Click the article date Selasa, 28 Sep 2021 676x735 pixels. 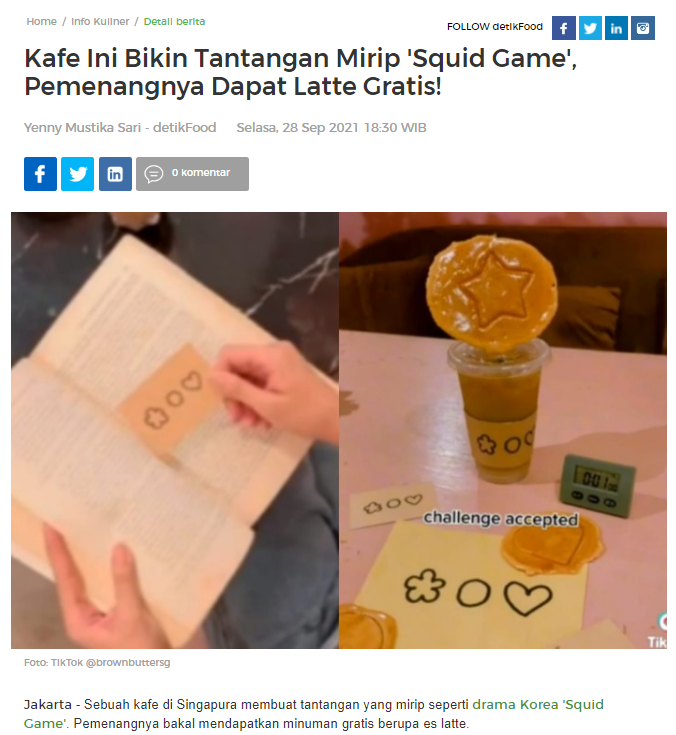297,128
